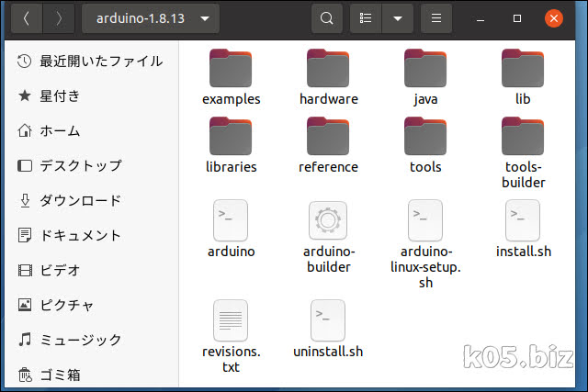Screen dimensions: 588x392
Task: Click the uninstall.sh file name label
Action: [x=328, y=352]
